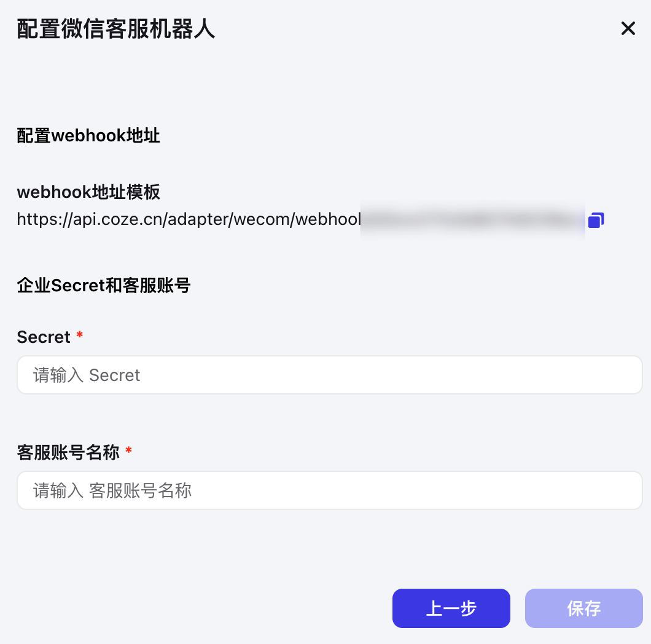
Task: Click the 请输入 客服账号名称 placeholder text
Action: [x=112, y=491]
